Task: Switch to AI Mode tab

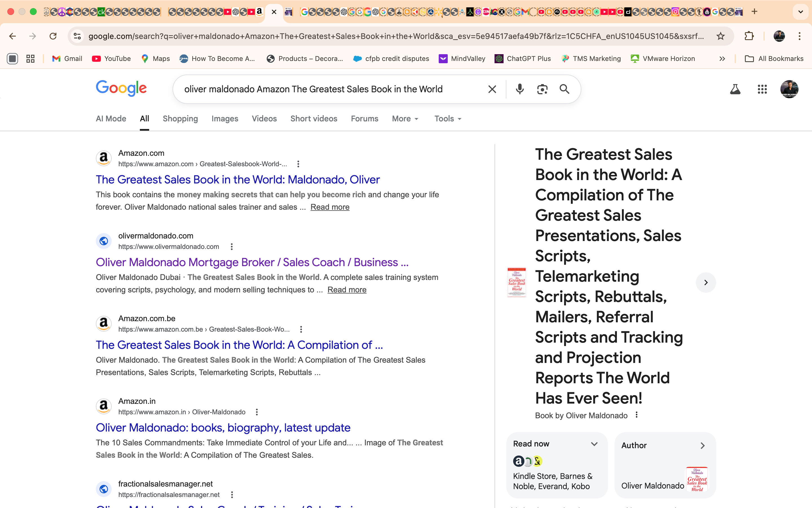Action: coord(111,119)
